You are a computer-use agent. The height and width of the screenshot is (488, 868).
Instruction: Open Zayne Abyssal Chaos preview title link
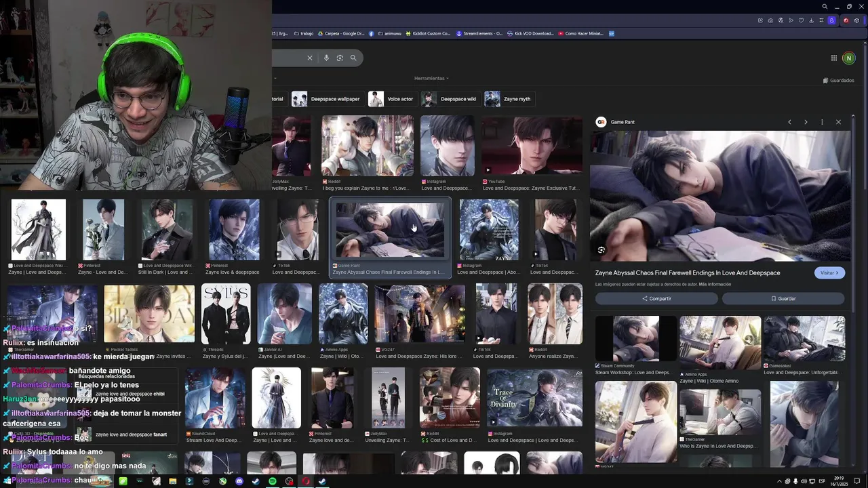[688, 272]
